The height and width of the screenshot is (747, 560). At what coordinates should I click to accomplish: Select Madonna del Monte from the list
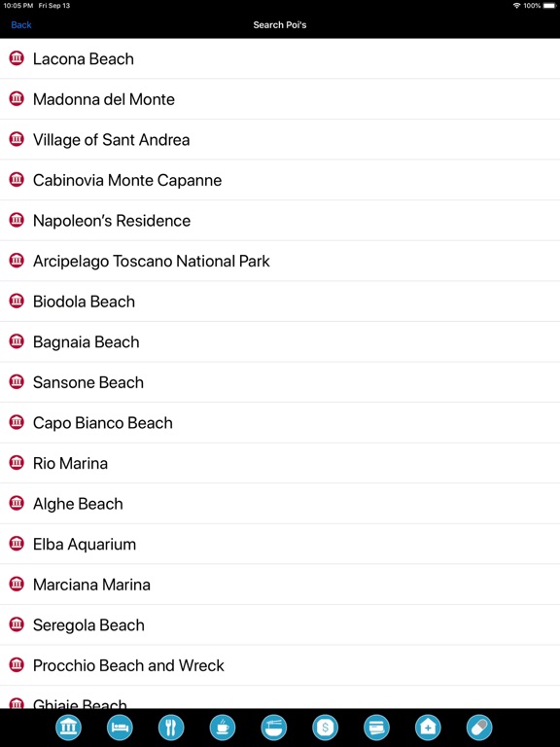[280, 99]
